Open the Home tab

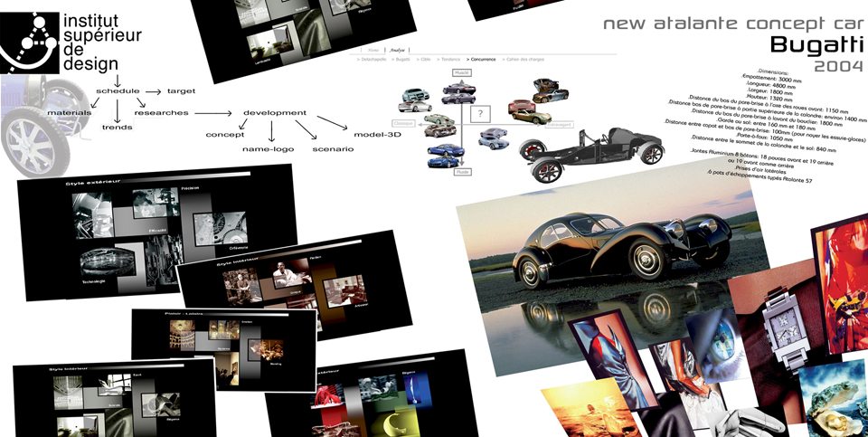(373, 50)
